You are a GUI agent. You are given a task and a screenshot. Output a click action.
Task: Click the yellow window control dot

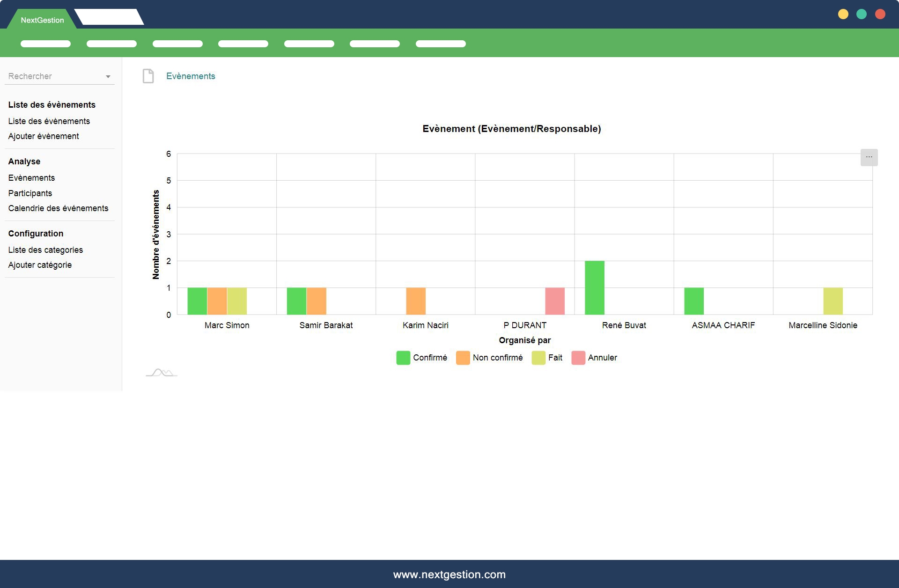[843, 14]
